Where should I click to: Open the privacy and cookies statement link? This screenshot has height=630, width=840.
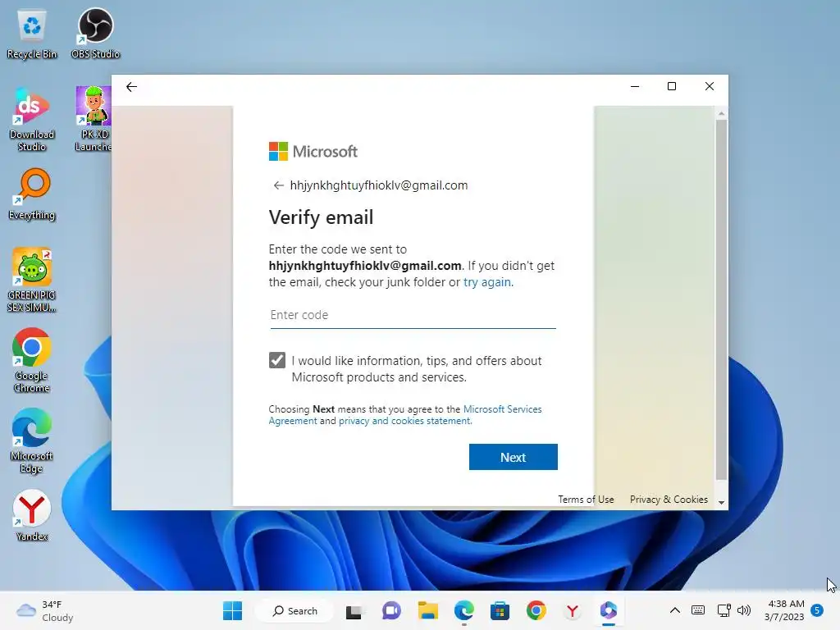pyautogui.click(x=404, y=421)
